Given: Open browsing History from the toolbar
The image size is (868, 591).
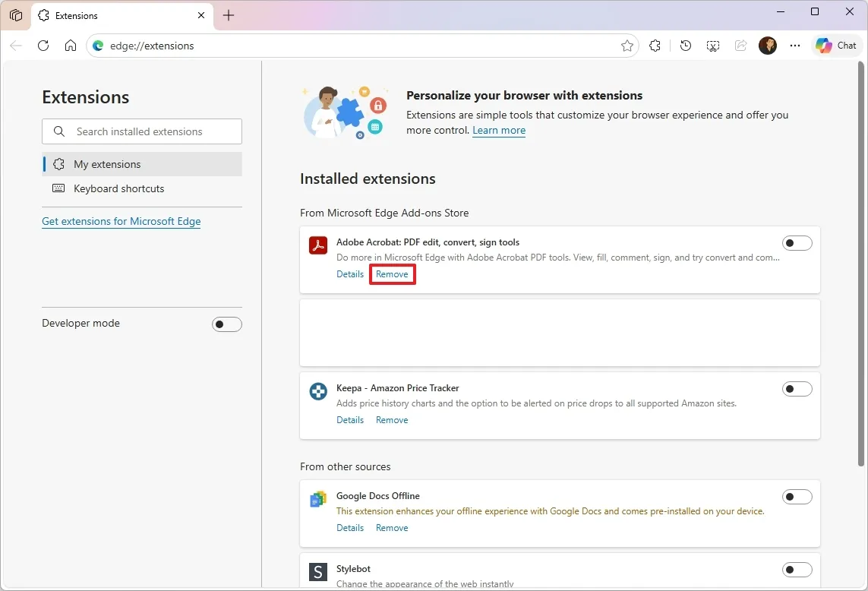Looking at the screenshot, I should 685,46.
